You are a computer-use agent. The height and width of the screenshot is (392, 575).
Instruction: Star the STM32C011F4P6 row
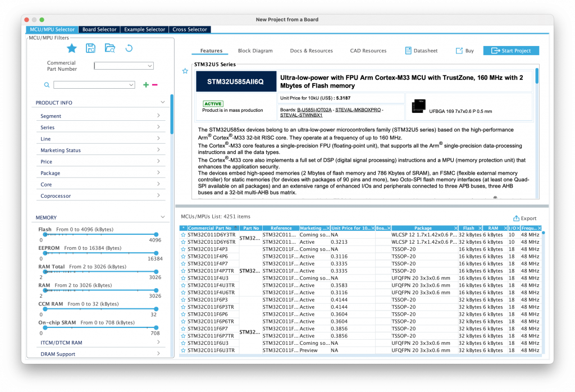pos(183,256)
